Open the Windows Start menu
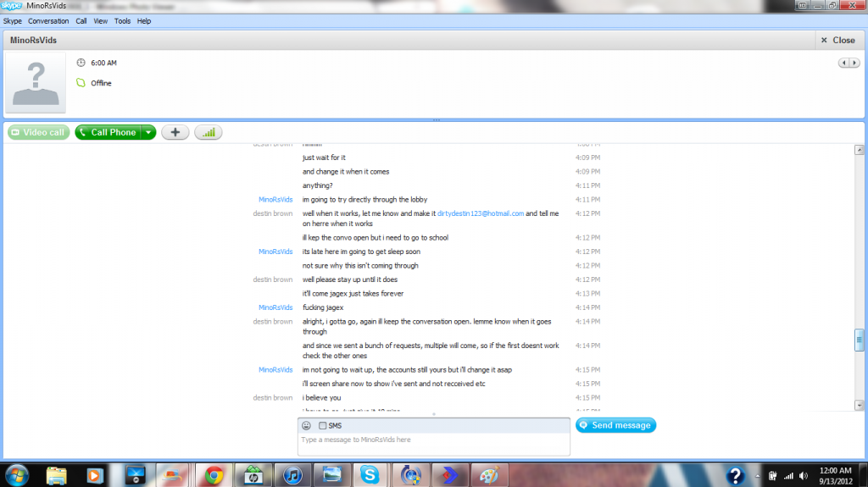Image resolution: width=868 pixels, height=487 pixels. coord(17,475)
